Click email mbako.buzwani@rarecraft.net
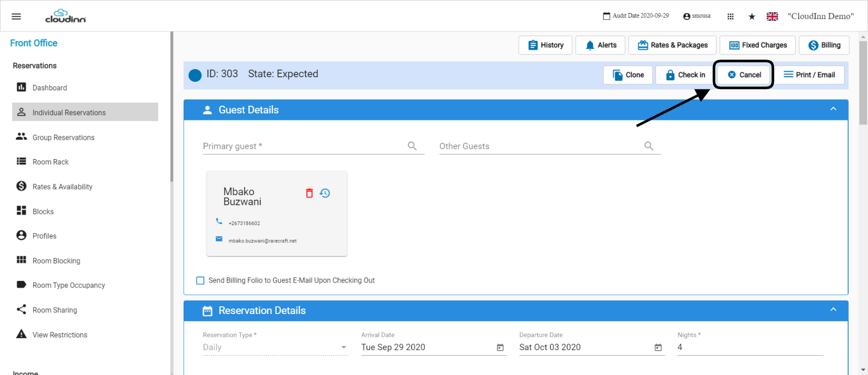The image size is (868, 375). coord(262,241)
